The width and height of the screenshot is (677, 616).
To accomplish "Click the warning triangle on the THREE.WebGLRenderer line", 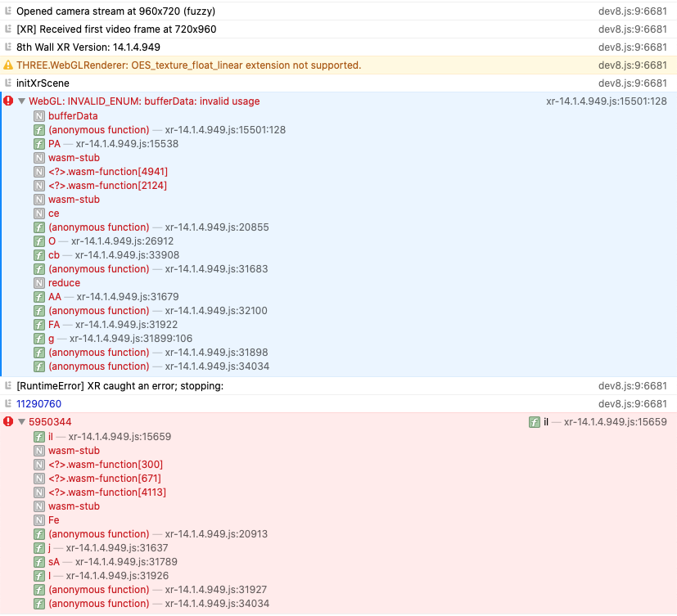I will (8, 65).
